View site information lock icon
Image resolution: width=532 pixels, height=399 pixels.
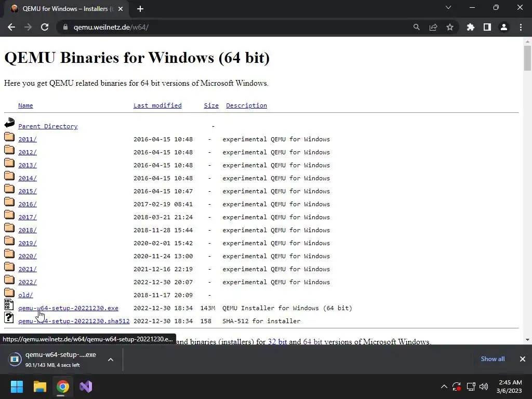pyautogui.click(x=65, y=27)
